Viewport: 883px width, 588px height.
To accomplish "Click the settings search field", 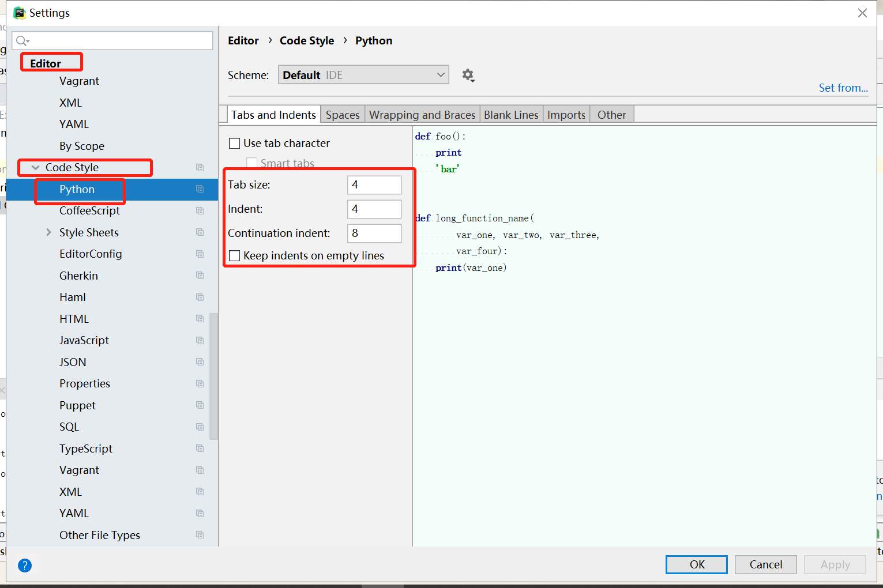I will 112,40.
